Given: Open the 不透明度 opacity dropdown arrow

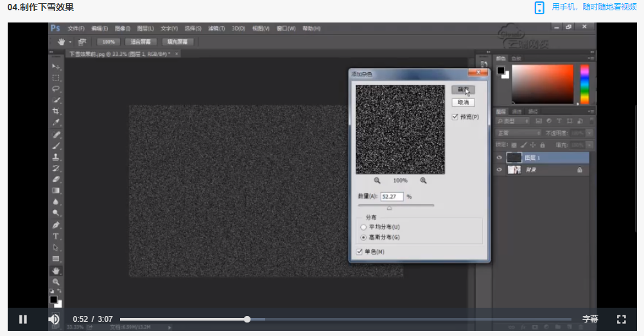Looking at the screenshot, I should [x=590, y=133].
